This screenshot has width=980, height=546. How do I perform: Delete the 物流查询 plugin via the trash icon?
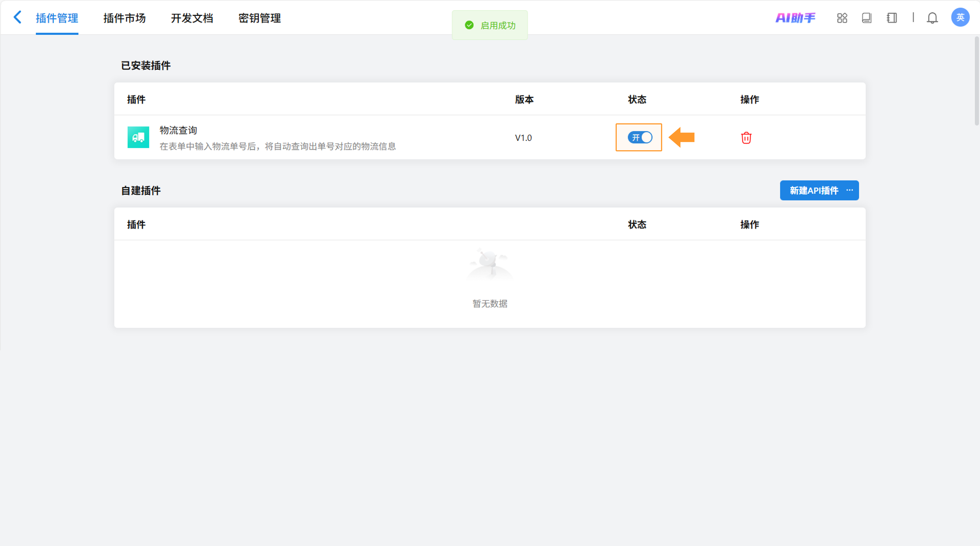pos(746,138)
